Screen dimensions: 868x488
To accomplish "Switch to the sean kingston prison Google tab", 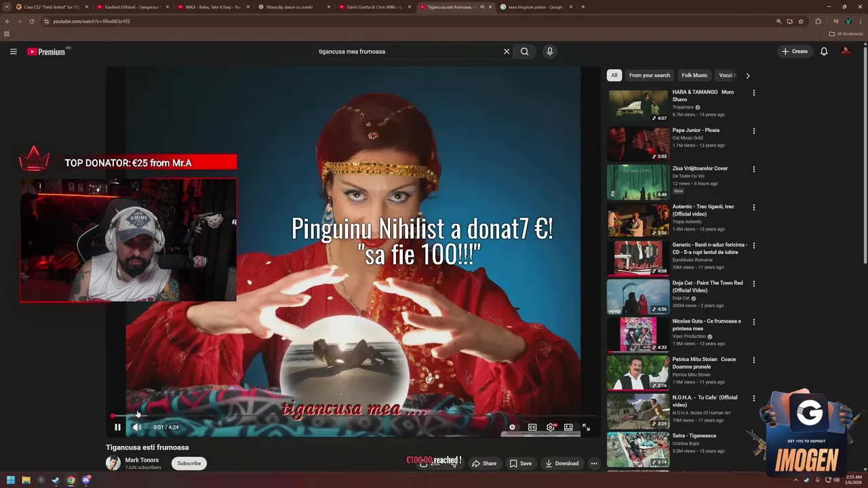I will [536, 7].
